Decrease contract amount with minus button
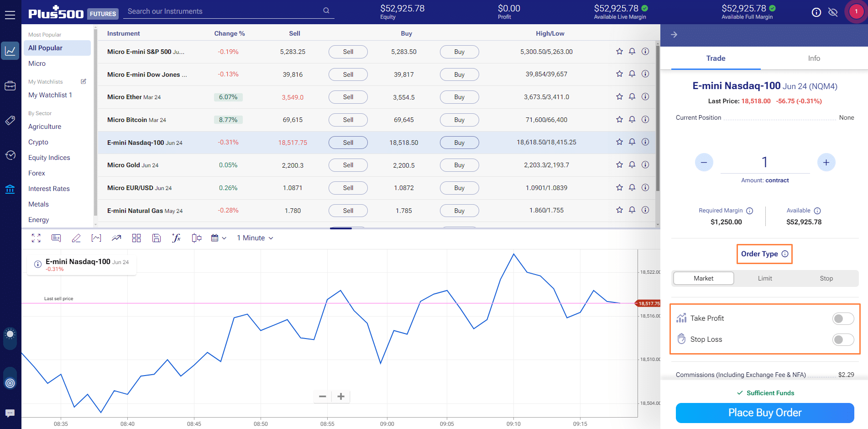This screenshot has width=868, height=429. click(704, 162)
